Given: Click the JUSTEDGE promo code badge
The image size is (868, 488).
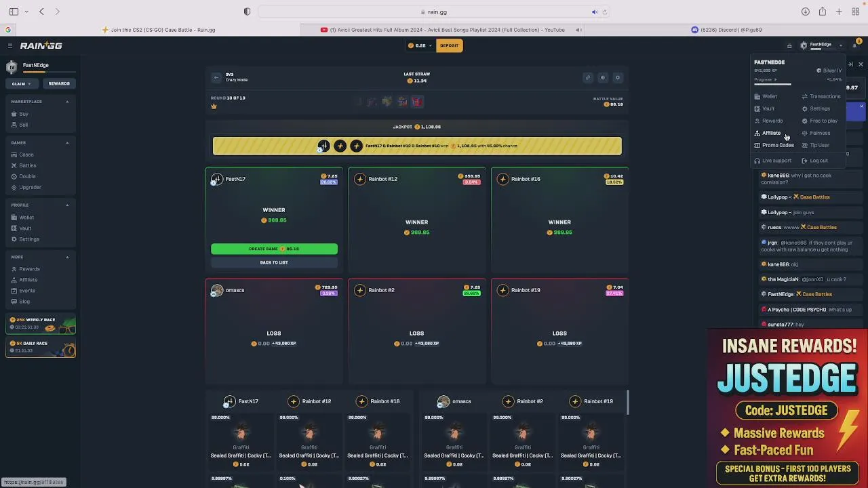Looking at the screenshot, I should (787, 411).
